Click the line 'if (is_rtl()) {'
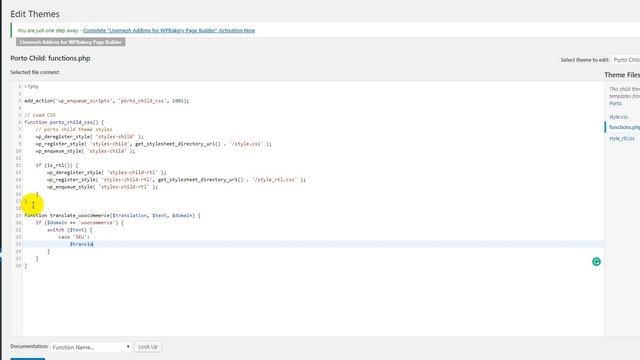This screenshot has width=640, height=360. [x=57, y=165]
